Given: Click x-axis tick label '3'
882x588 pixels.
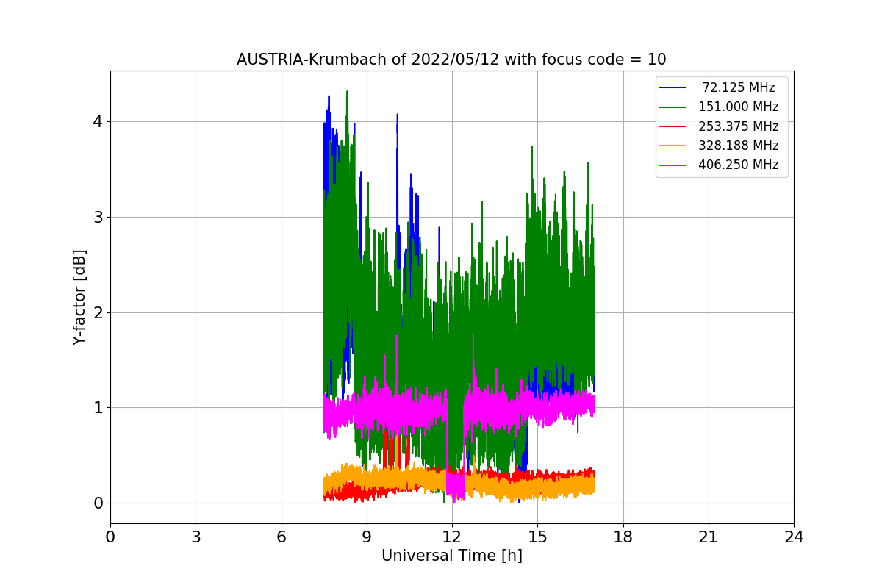Looking at the screenshot, I should click(196, 537).
